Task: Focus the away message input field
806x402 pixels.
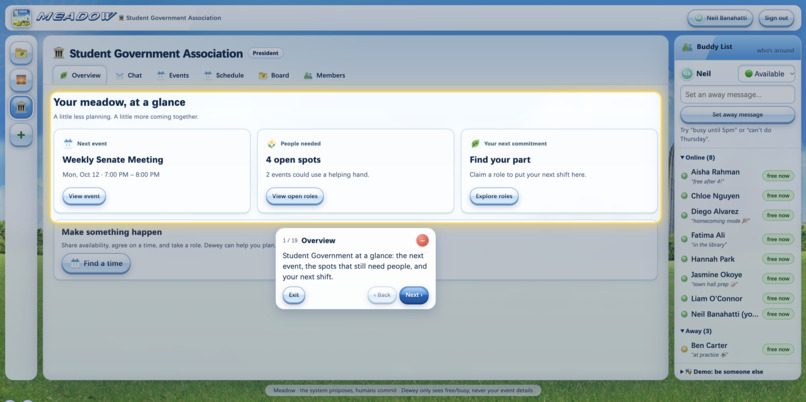Action: pos(738,95)
